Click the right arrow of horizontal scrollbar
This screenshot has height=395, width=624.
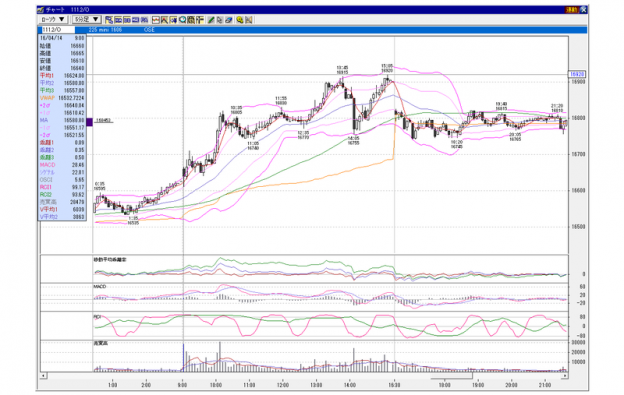(565, 376)
